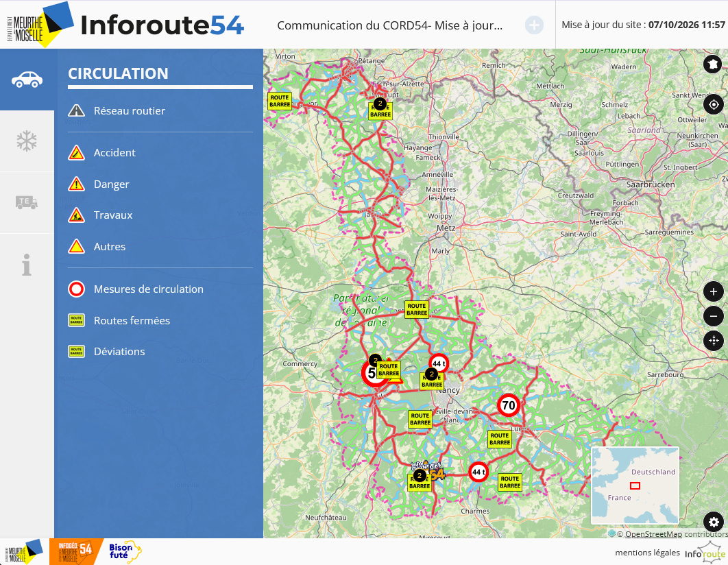This screenshot has width=728, height=565.
Task: Toggle Mesures de circulation layer
Action: (136, 289)
